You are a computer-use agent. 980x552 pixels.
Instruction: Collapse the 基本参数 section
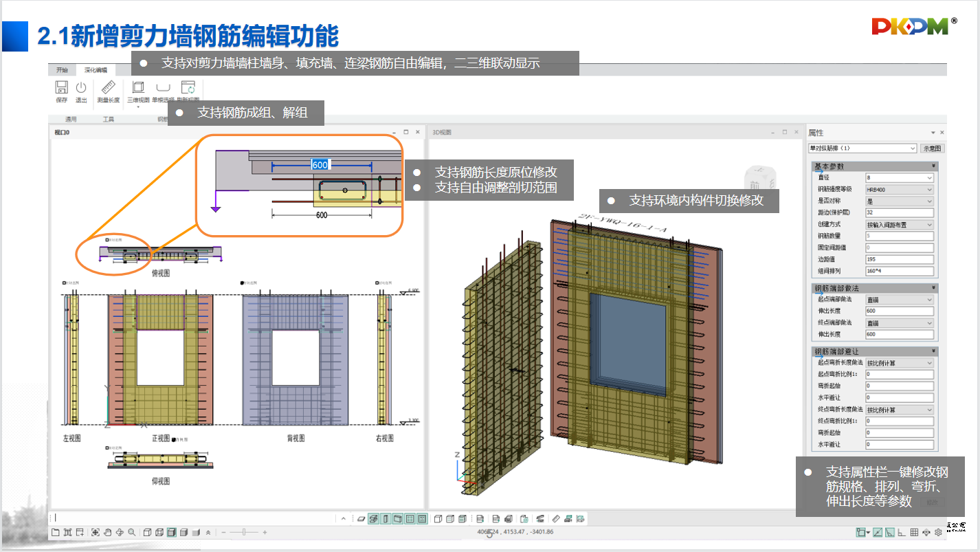tap(933, 166)
